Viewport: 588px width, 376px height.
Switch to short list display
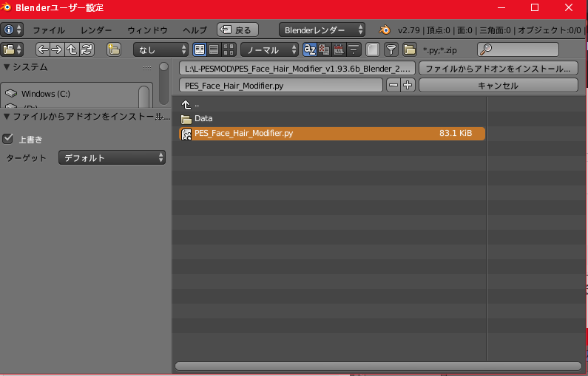coord(200,49)
